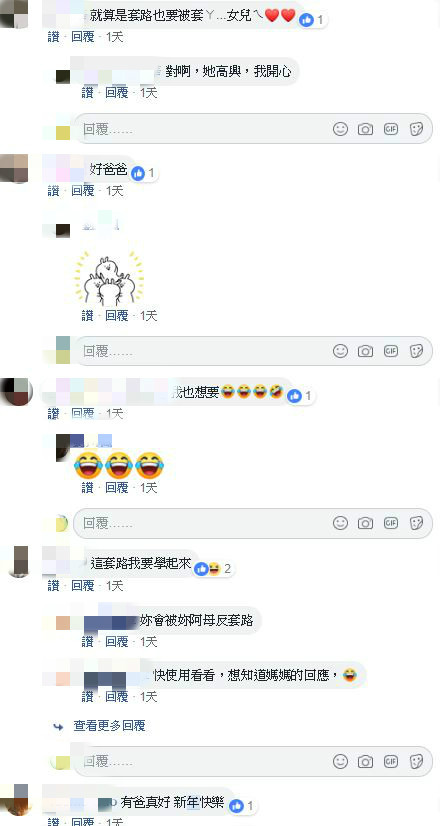
Task: Insert GIF in the first reply box
Action: [390, 129]
